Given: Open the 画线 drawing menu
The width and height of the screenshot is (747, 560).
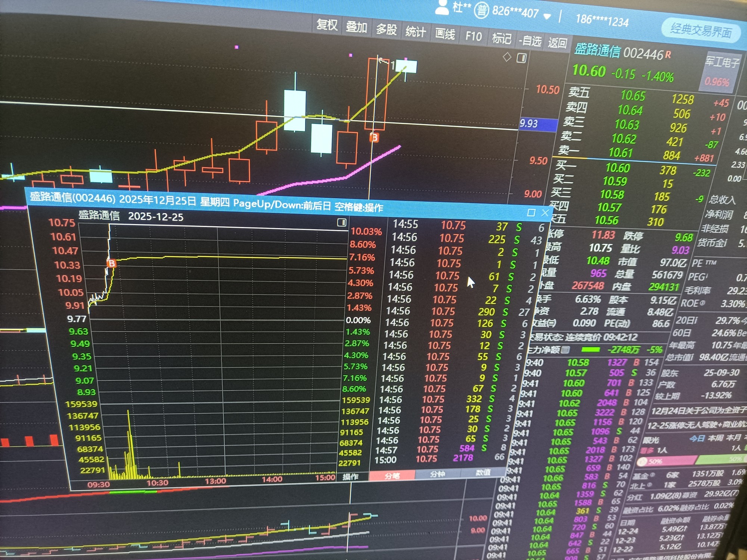Looking at the screenshot, I should point(445,34).
